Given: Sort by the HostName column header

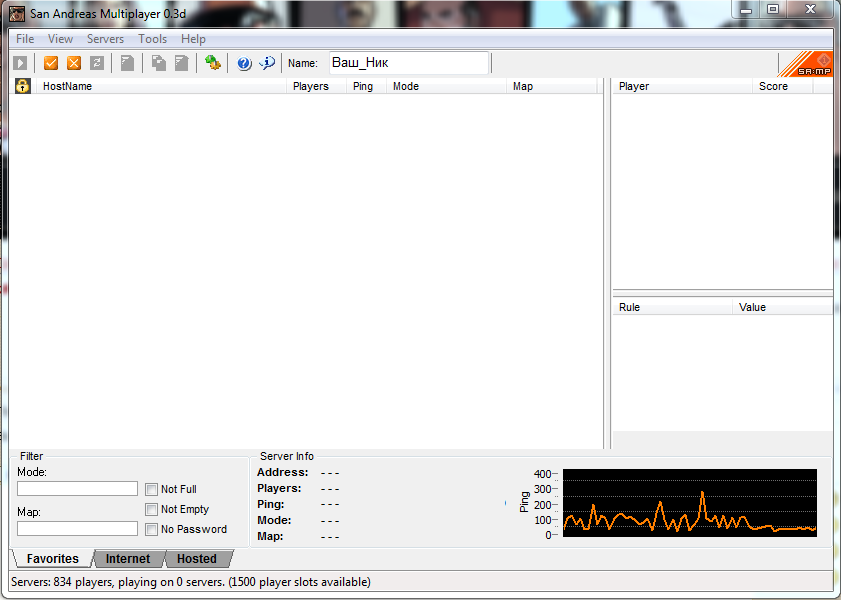Looking at the screenshot, I should click(x=161, y=86).
